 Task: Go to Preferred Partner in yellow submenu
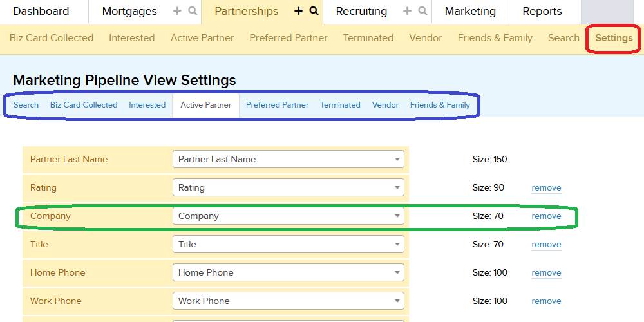(x=289, y=38)
